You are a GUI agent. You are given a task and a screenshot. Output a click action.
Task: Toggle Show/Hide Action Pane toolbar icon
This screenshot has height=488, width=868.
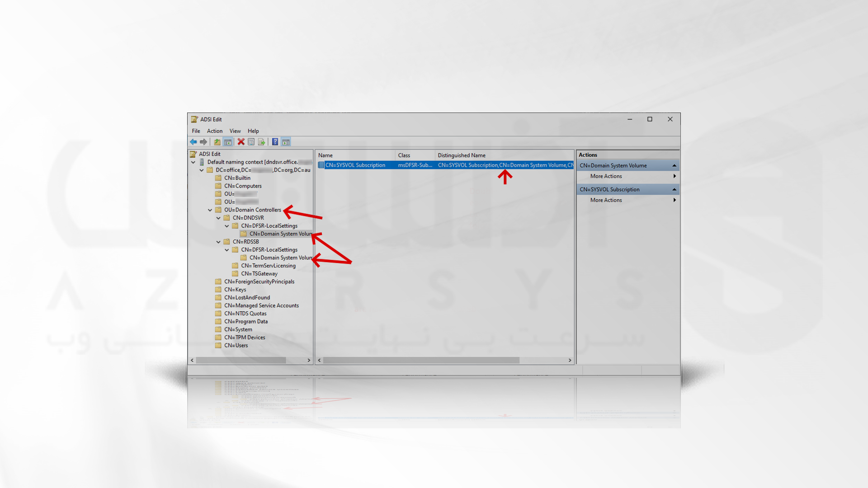point(286,142)
